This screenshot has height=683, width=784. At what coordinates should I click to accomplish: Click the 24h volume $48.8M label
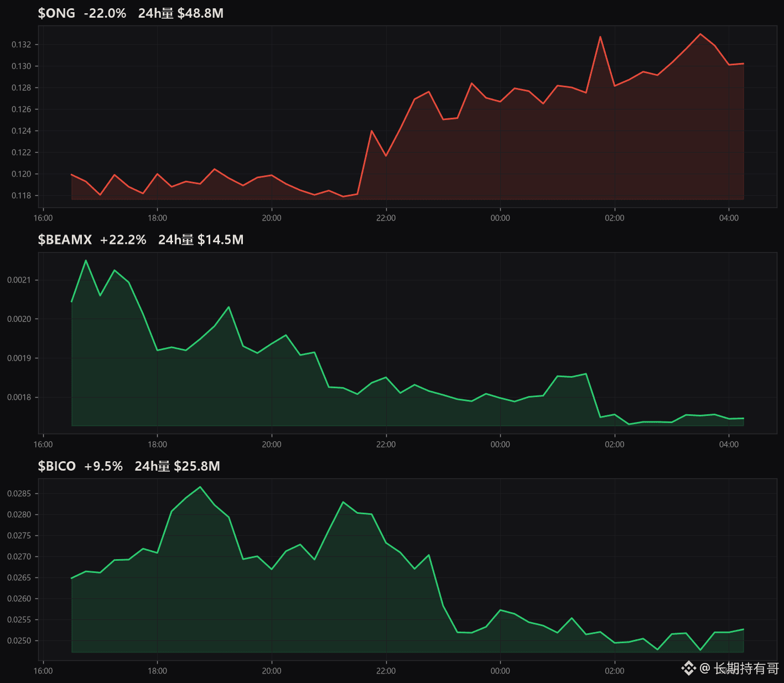pos(181,13)
